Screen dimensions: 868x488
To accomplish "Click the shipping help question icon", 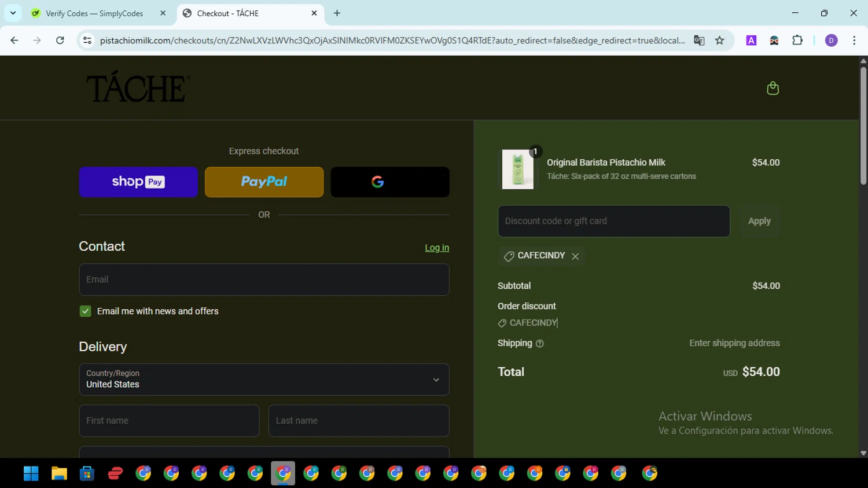I will click(x=540, y=343).
